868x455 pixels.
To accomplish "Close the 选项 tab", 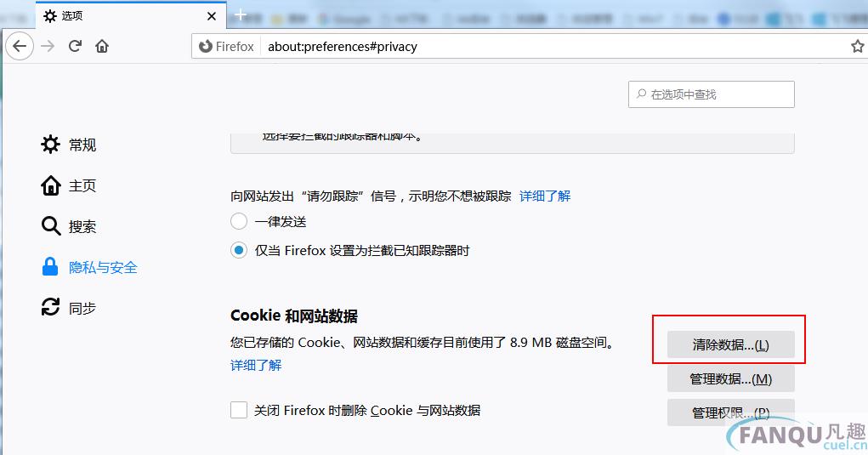I will click(x=212, y=17).
